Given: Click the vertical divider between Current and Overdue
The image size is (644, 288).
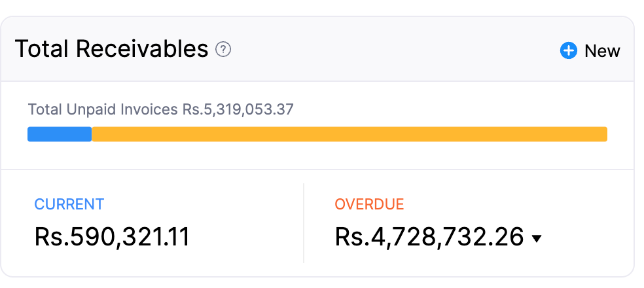Looking at the screenshot, I should (x=304, y=223).
